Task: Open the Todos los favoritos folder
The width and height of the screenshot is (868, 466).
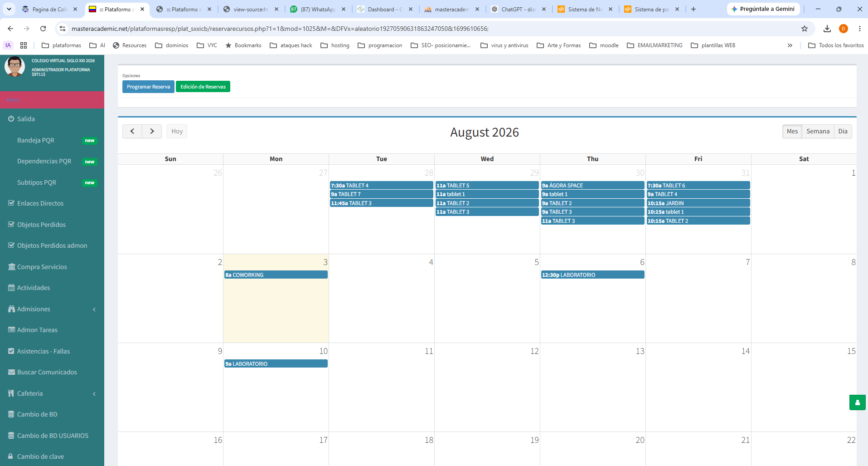Action: (x=836, y=45)
